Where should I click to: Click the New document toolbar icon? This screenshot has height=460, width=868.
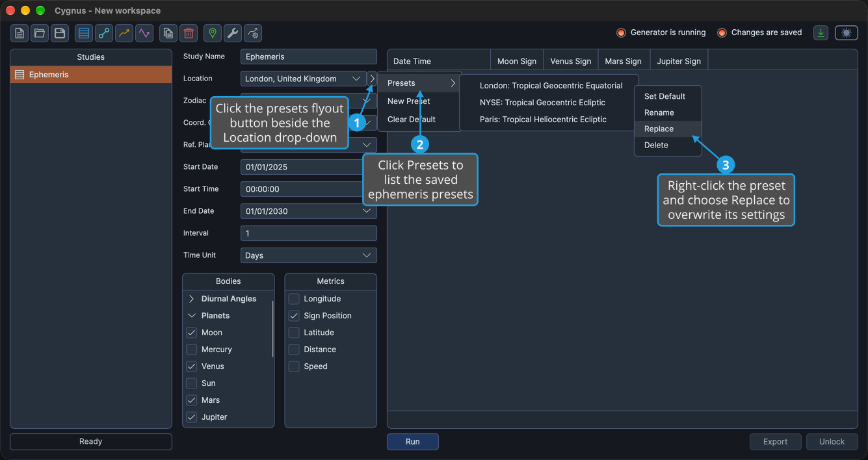click(20, 33)
